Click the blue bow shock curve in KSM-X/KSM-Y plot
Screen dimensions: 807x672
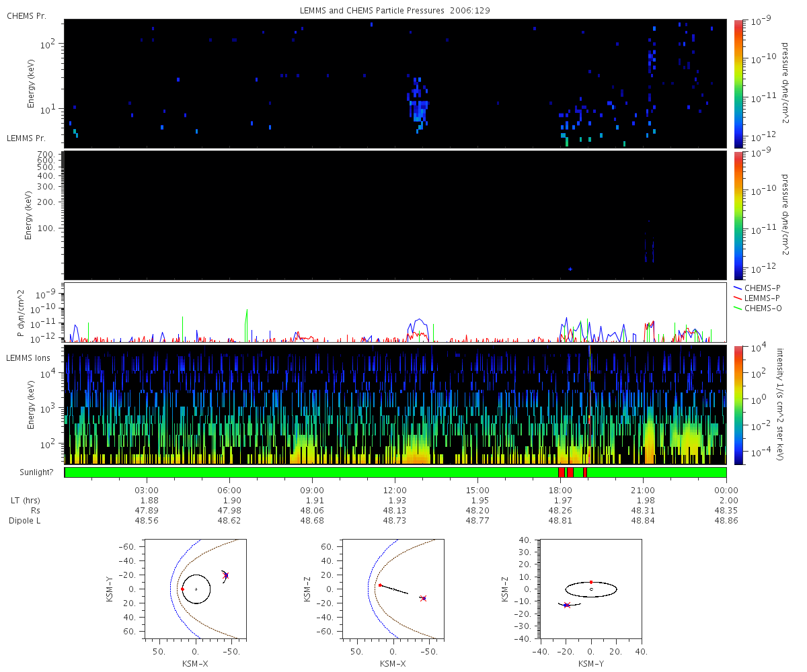point(169,589)
